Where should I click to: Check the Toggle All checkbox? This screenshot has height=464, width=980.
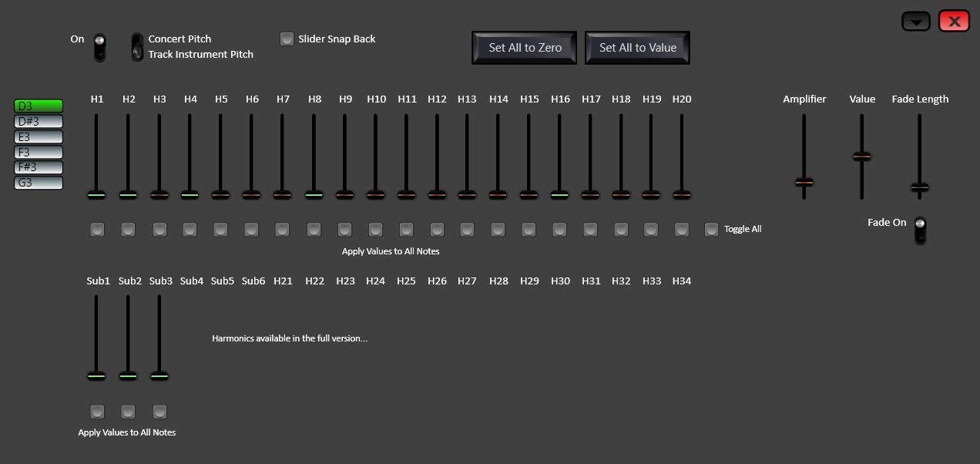711,229
